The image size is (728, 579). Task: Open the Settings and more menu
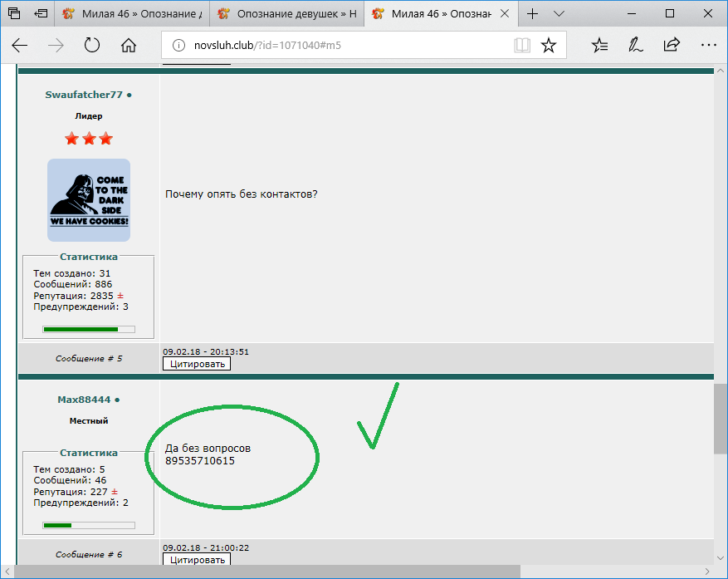[x=707, y=46]
